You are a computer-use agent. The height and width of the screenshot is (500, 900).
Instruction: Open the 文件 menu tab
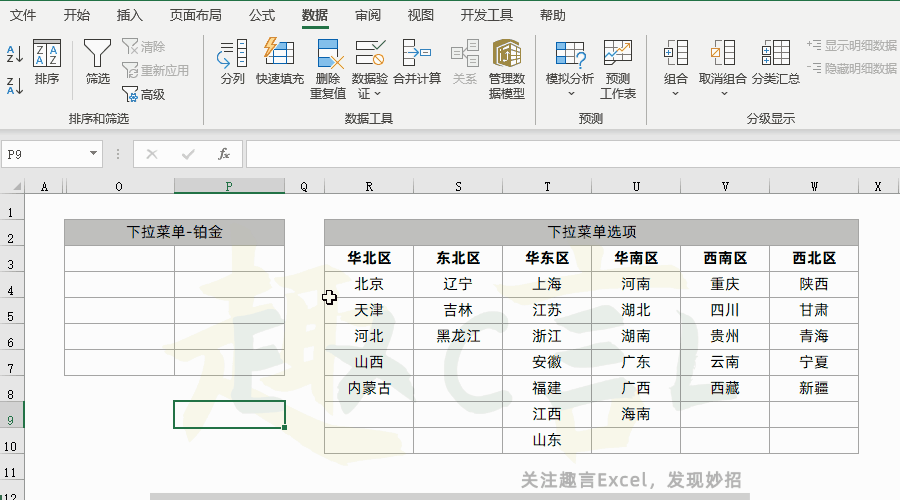pyautogui.click(x=23, y=15)
